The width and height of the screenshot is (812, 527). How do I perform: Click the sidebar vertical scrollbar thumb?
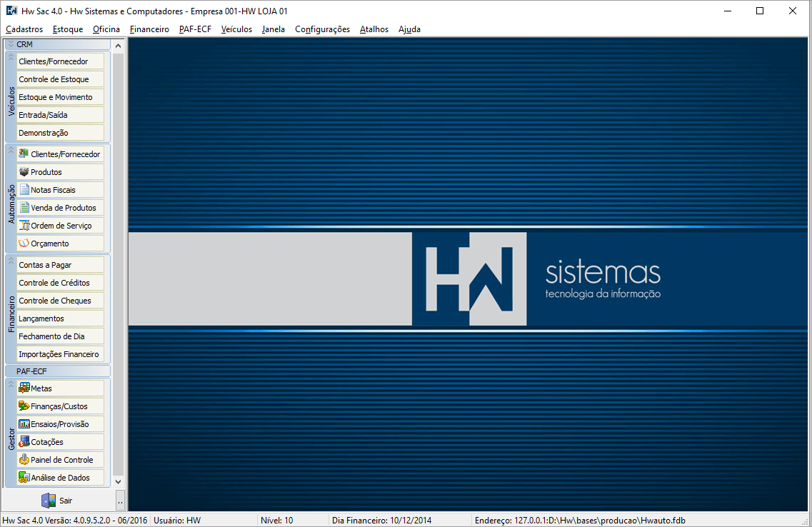[x=118, y=264]
